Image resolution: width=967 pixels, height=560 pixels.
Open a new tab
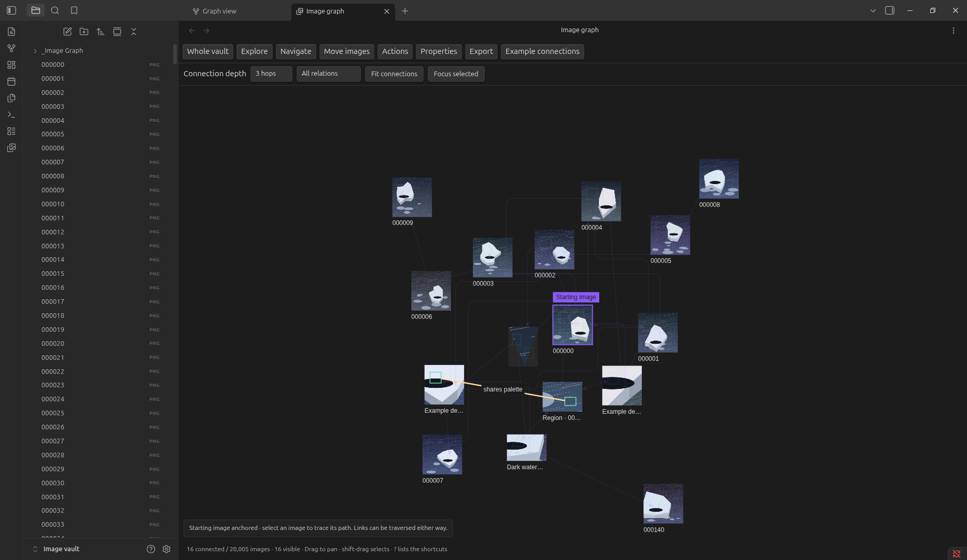click(405, 11)
